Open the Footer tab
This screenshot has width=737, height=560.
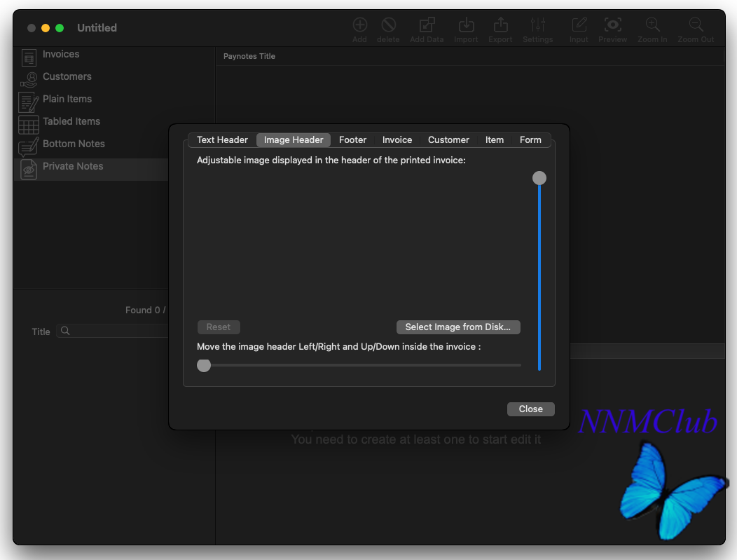point(352,139)
